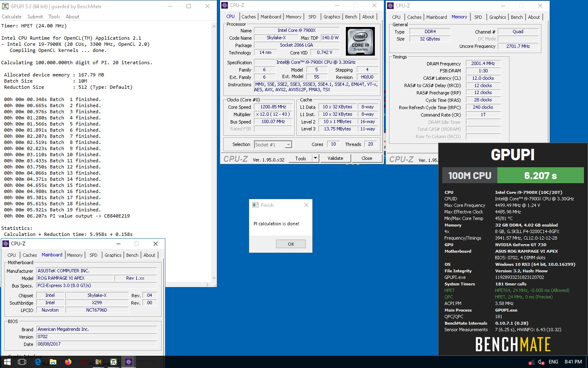Click the Tools button in CPU-Z
Viewport: 588px width, 368px height.
(301, 158)
